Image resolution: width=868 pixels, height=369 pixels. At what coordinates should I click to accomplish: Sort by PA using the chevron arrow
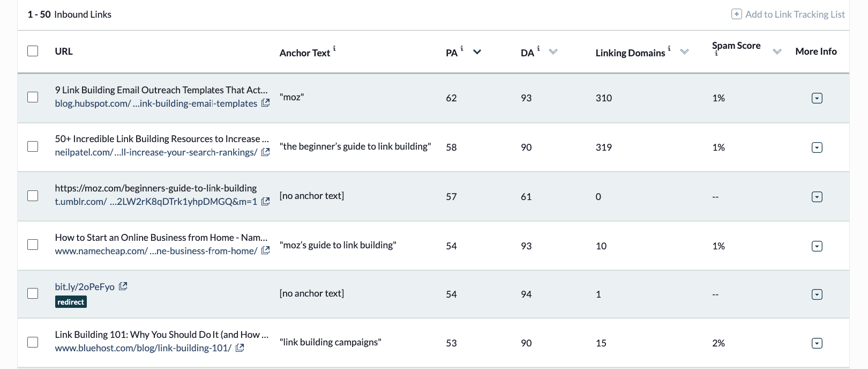point(477,52)
